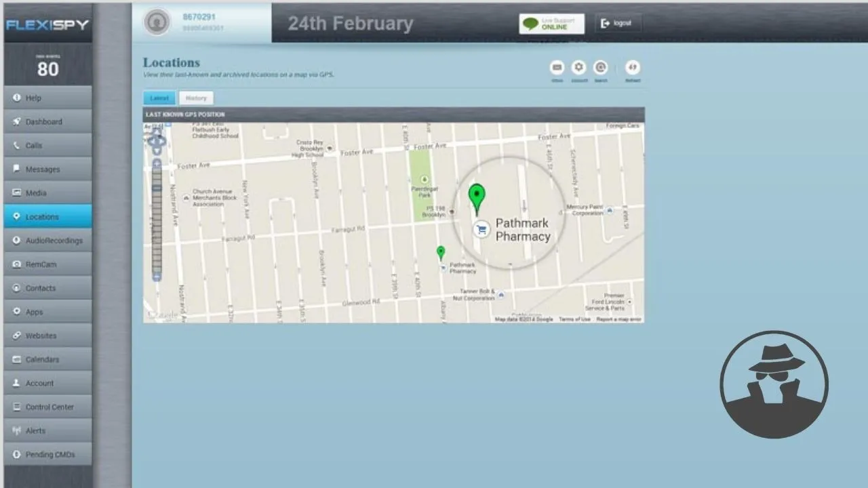
Task: Click the envelope icon in Locations toolbar
Action: click(557, 67)
